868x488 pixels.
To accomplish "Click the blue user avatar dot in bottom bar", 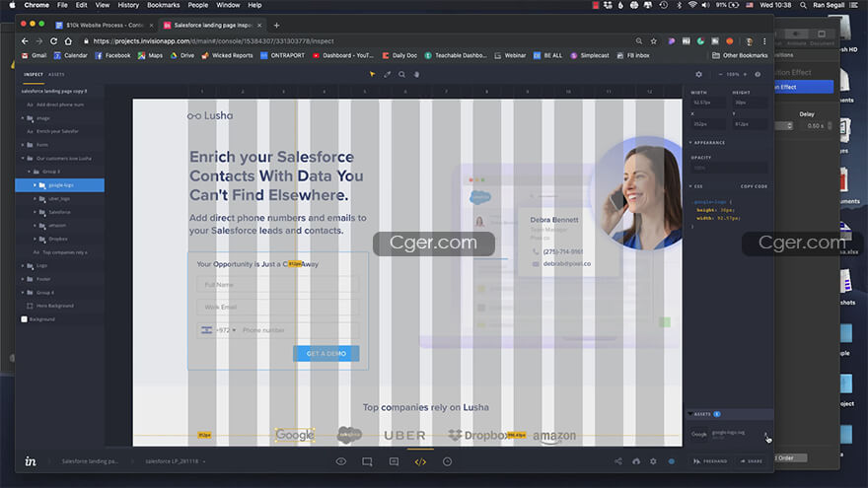I will click(x=671, y=461).
